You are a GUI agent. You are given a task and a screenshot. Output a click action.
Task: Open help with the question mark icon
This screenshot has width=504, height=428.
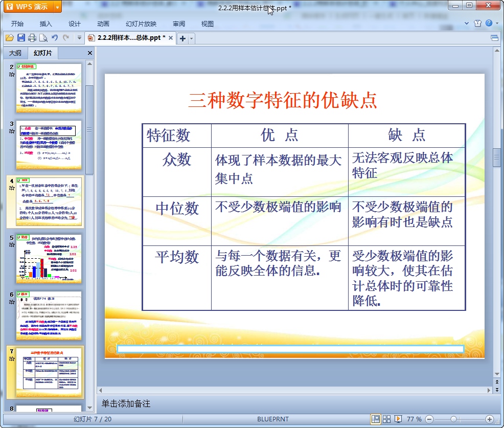click(489, 23)
